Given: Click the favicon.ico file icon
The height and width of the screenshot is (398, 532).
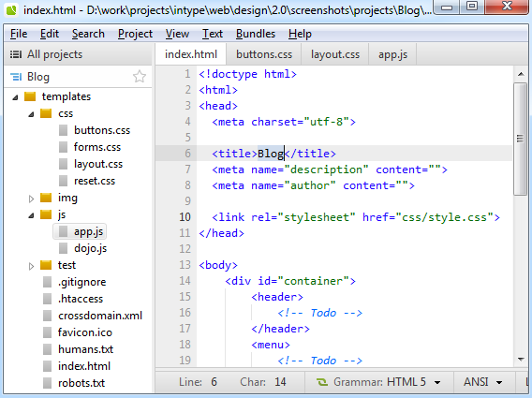Looking at the screenshot, I should click(47, 332).
